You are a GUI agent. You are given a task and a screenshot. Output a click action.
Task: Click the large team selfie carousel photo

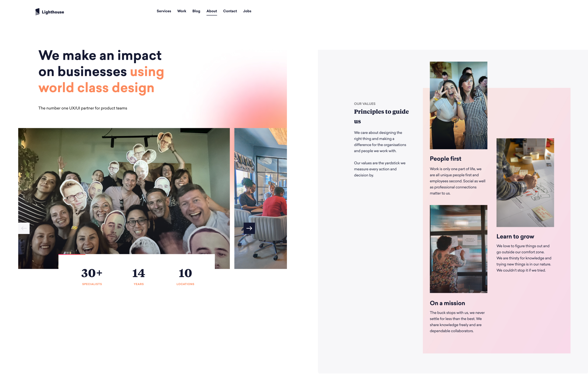pyautogui.click(x=124, y=190)
